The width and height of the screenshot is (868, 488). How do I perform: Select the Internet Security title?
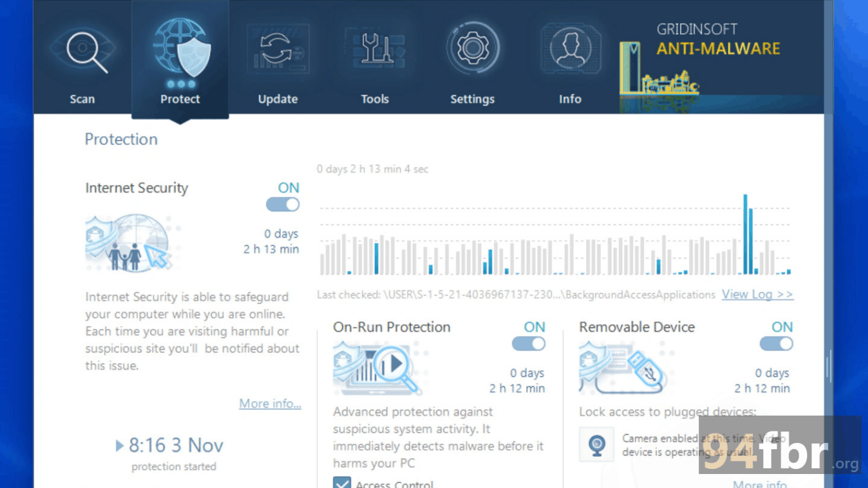137,188
